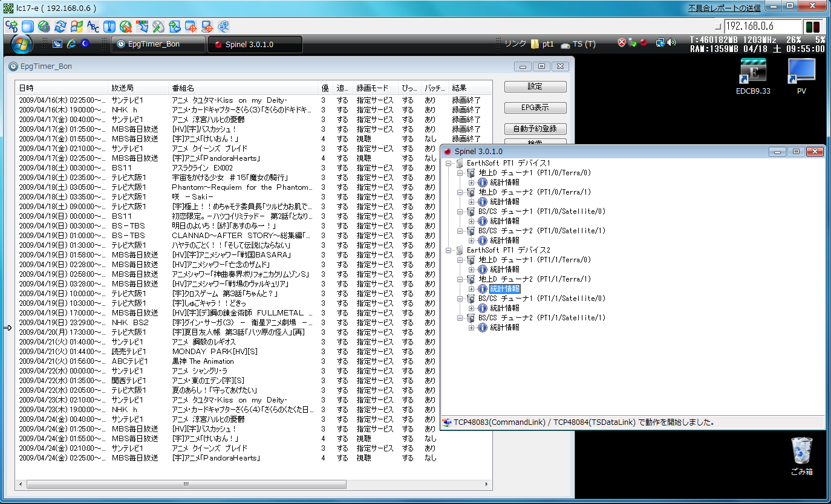
Task: Click the blue refresh arrows toolbar icon
Action: (60, 27)
